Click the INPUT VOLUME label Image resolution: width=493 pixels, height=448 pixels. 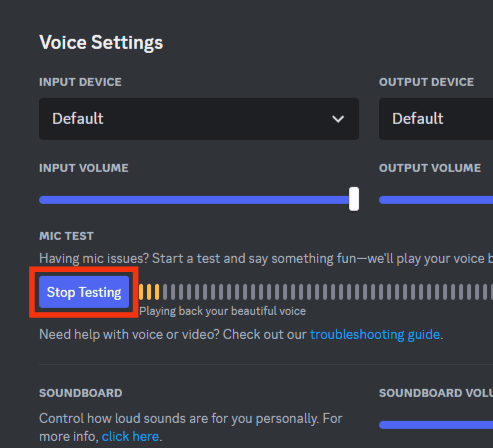point(84,168)
